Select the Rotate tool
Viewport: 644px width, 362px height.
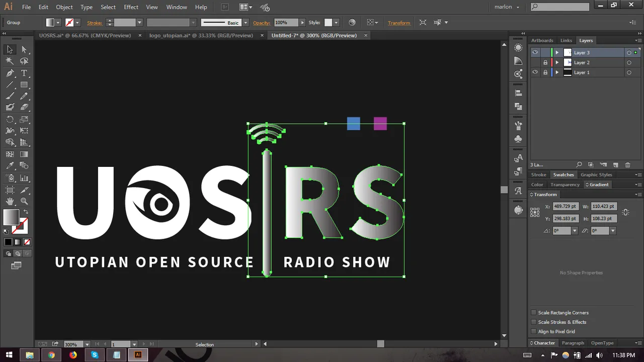10,120
